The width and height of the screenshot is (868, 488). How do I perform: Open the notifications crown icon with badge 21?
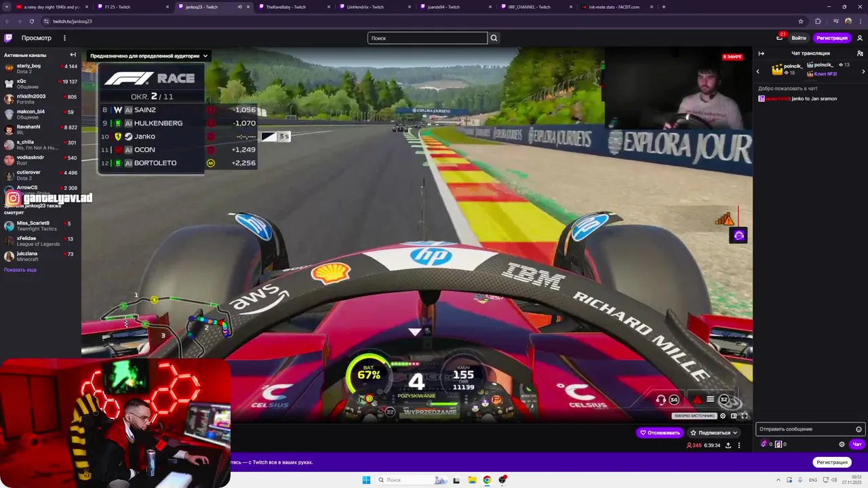click(x=780, y=37)
